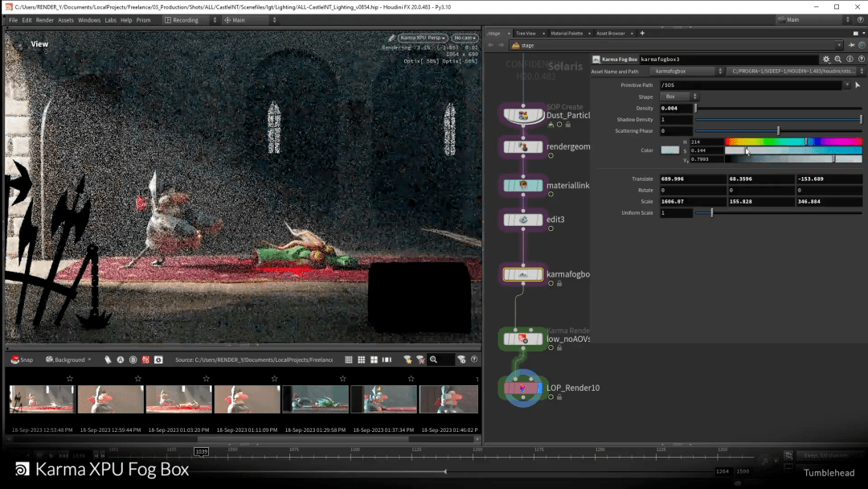Screen dimensions: 868x489
Task: Open the karmafogbox asset name dropdown
Action: click(686, 72)
